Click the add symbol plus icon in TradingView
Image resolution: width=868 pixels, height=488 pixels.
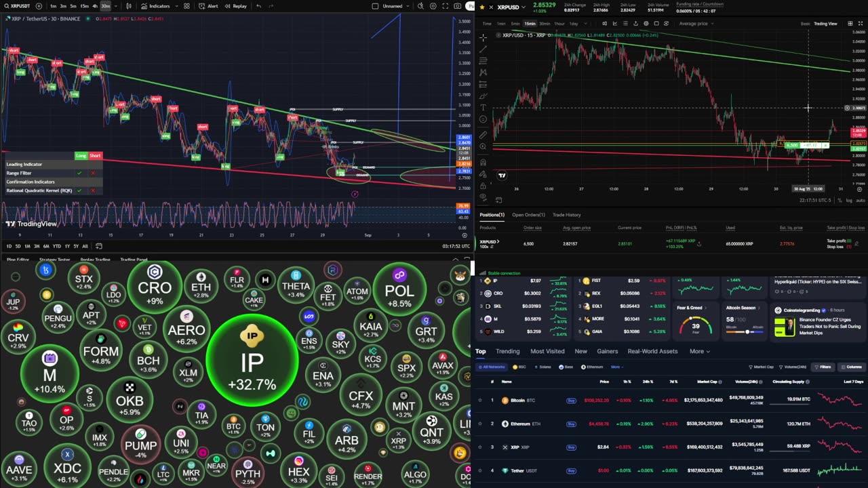coord(39,6)
